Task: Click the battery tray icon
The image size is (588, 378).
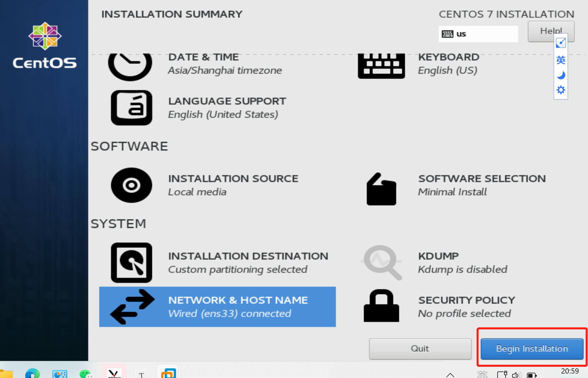Action: [532, 375]
